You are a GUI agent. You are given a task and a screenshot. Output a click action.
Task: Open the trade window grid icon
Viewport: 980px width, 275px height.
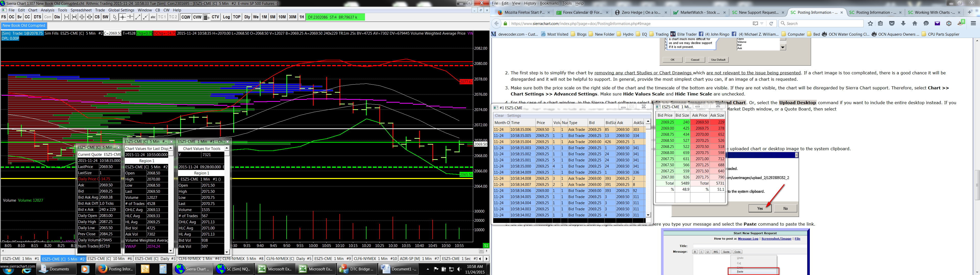(x=206, y=17)
